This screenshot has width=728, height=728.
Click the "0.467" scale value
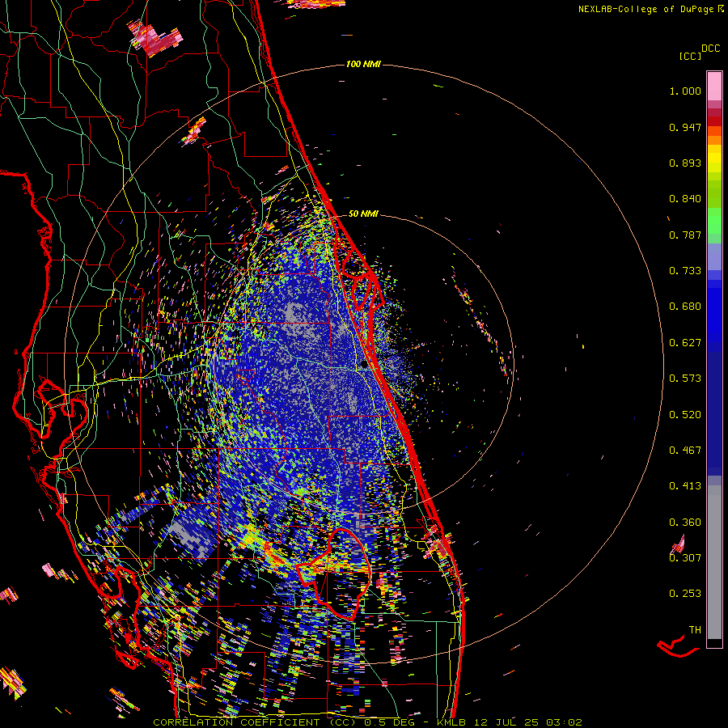coord(685,451)
